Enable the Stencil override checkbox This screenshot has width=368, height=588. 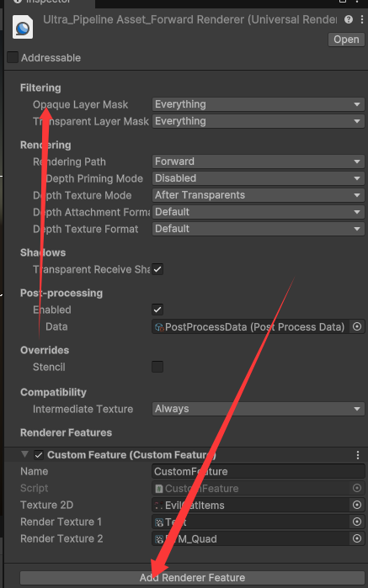(x=157, y=367)
